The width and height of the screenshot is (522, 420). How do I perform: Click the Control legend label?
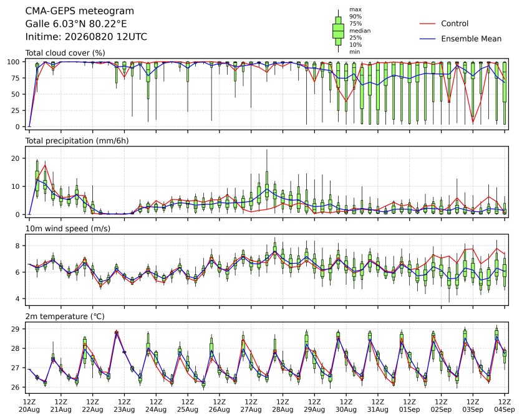[x=455, y=24]
